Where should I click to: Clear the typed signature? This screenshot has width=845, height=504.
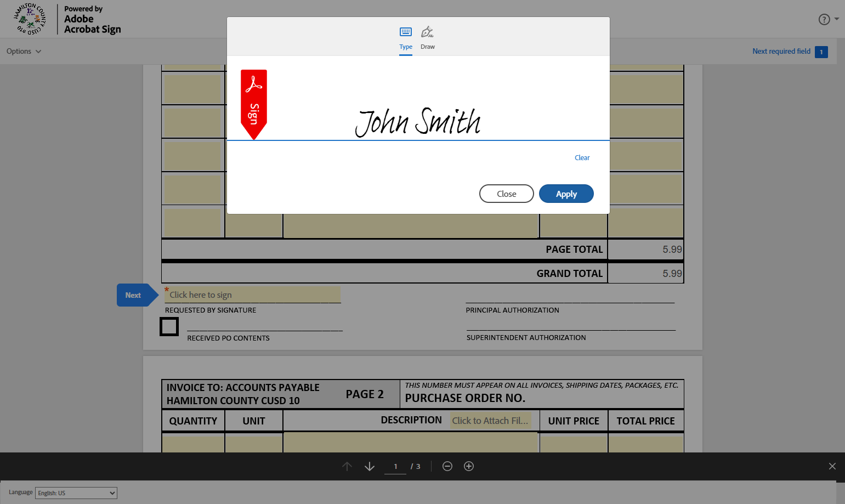pos(582,158)
